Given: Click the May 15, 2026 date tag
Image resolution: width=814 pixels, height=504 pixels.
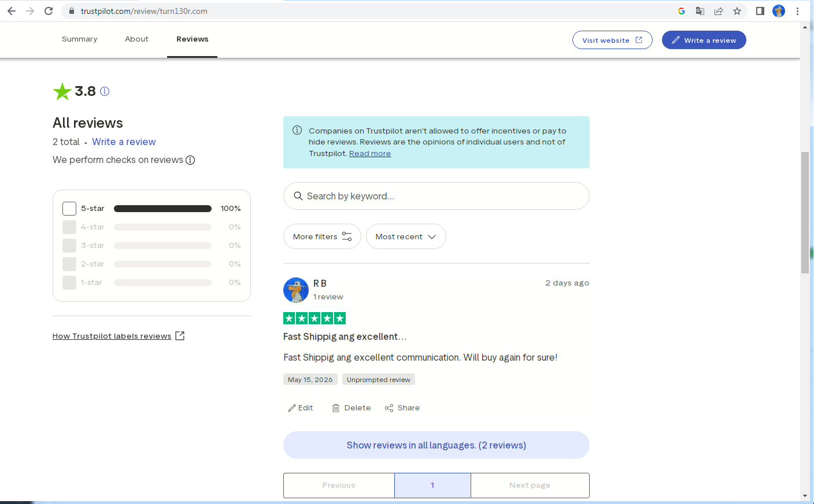Looking at the screenshot, I should (310, 380).
